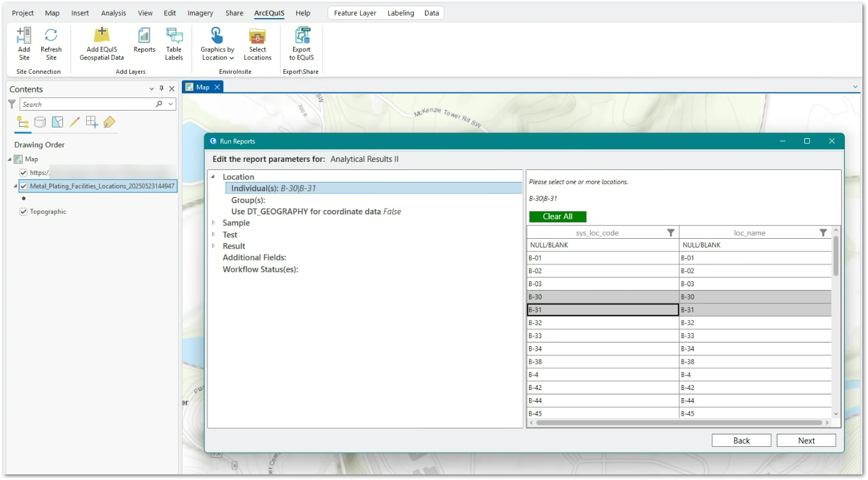Expand the Sample parameter node
Image resolution: width=868 pixels, height=480 pixels.
(x=214, y=223)
